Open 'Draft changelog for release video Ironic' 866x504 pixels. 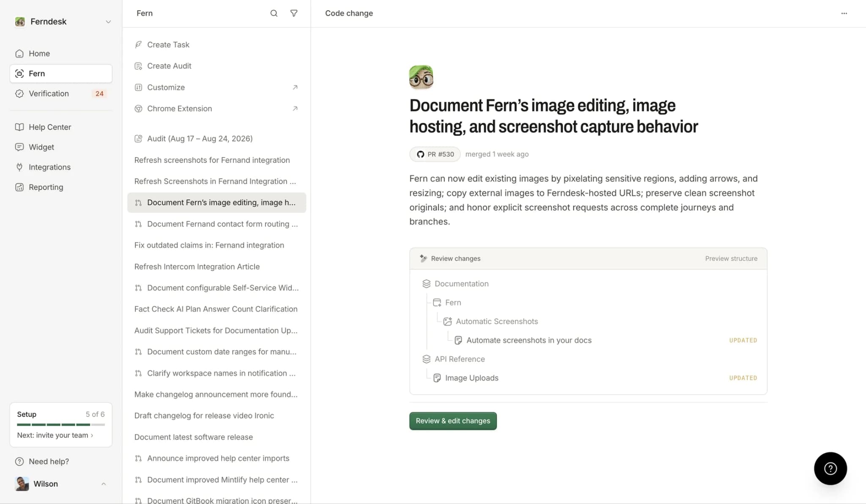click(216, 416)
